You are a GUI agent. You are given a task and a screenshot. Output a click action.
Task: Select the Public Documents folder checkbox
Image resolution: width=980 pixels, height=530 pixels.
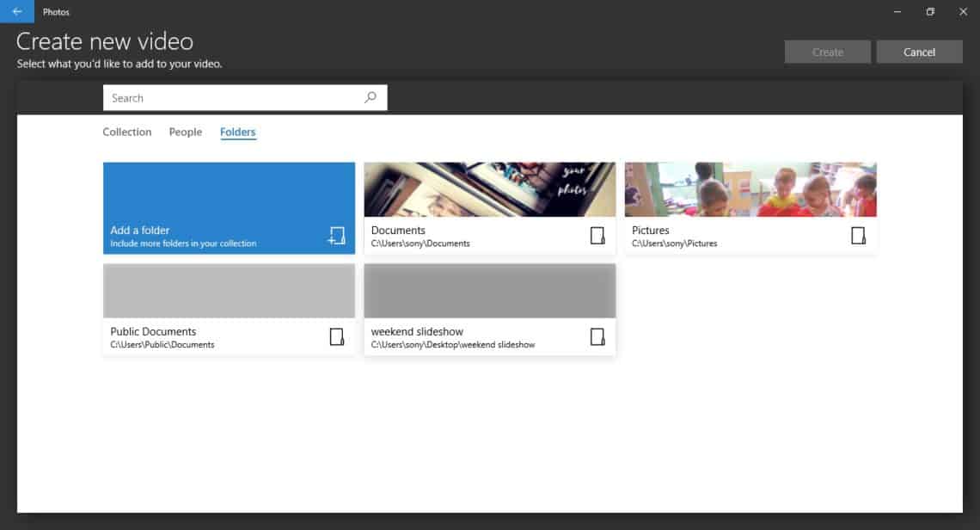(x=337, y=336)
